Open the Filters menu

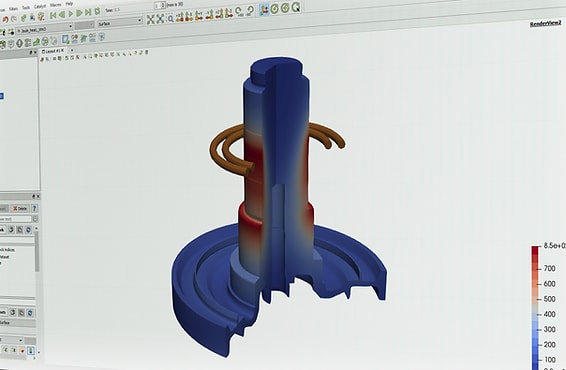(x=13, y=8)
